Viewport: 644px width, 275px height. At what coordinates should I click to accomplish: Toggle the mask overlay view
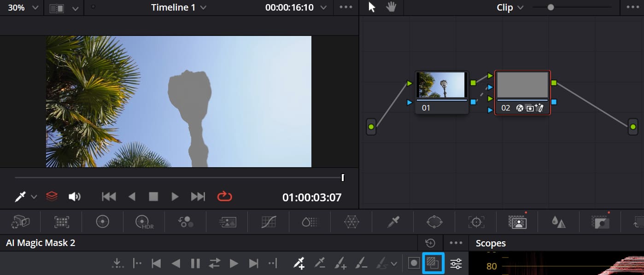point(433,263)
